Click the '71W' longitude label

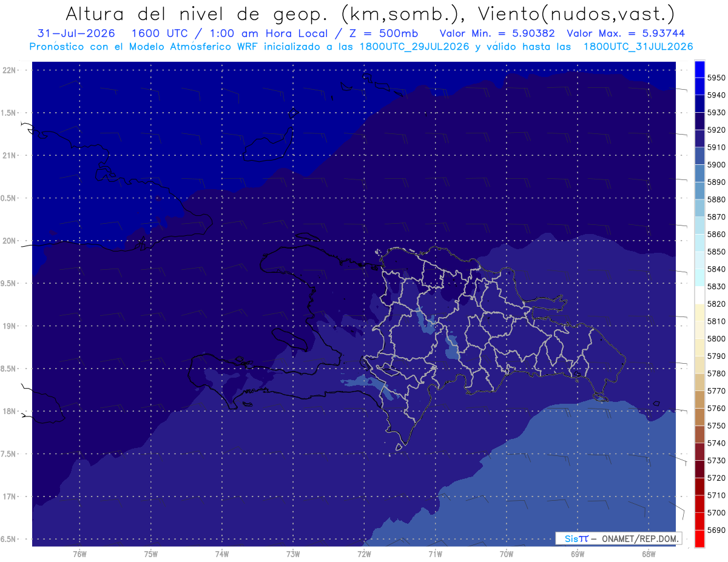435,554
